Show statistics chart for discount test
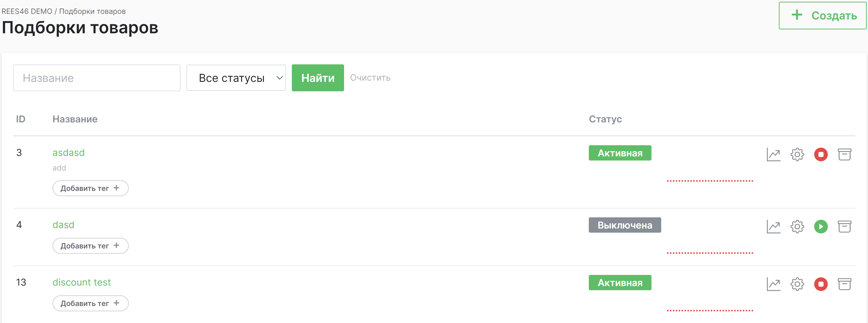 [x=773, y=284]
